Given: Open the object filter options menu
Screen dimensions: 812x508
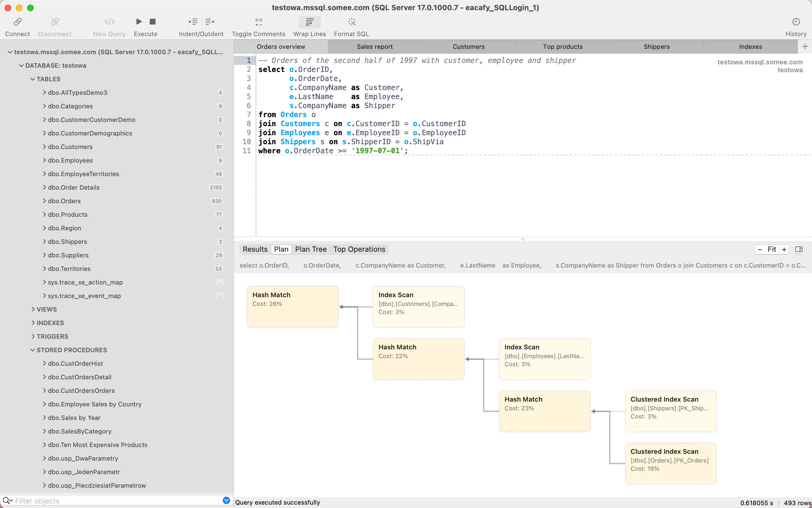Looking at the screenshot, I should point(7,501).
